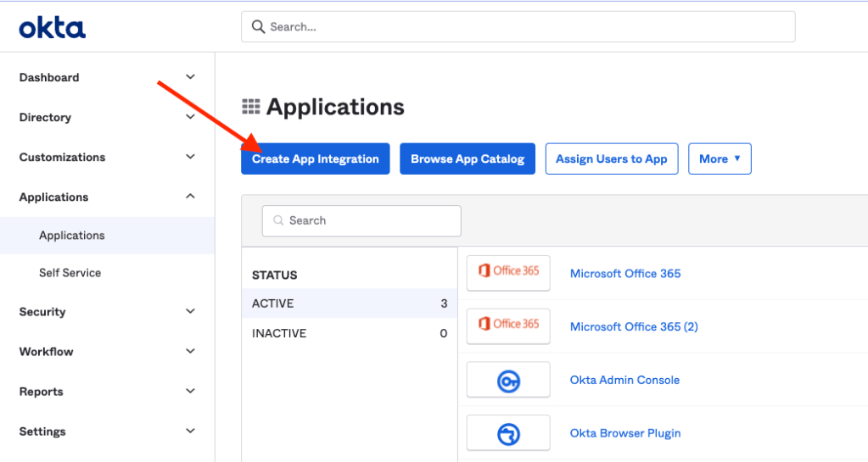Screen dimensions: 868x462
Task: Click magnifier icon in top search bar
Action: [258, 27]
